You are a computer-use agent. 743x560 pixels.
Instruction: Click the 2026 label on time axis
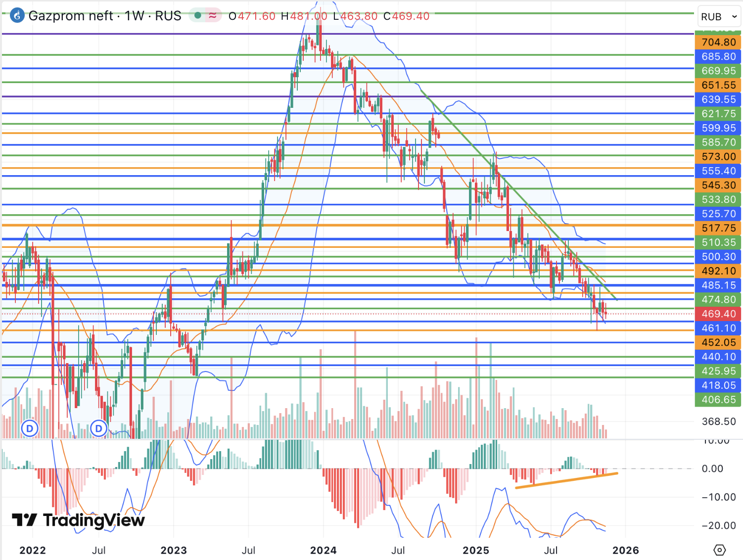[x=625, y=550]
